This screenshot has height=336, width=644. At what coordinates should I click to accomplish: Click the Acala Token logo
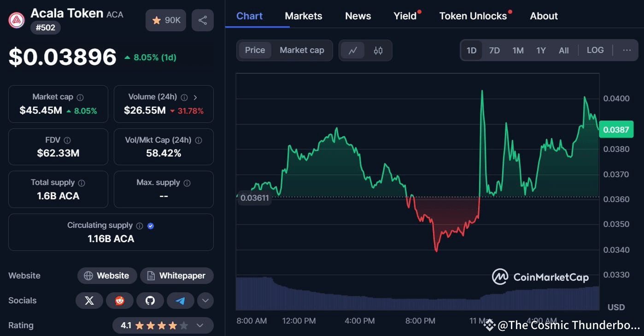point(16,20)
